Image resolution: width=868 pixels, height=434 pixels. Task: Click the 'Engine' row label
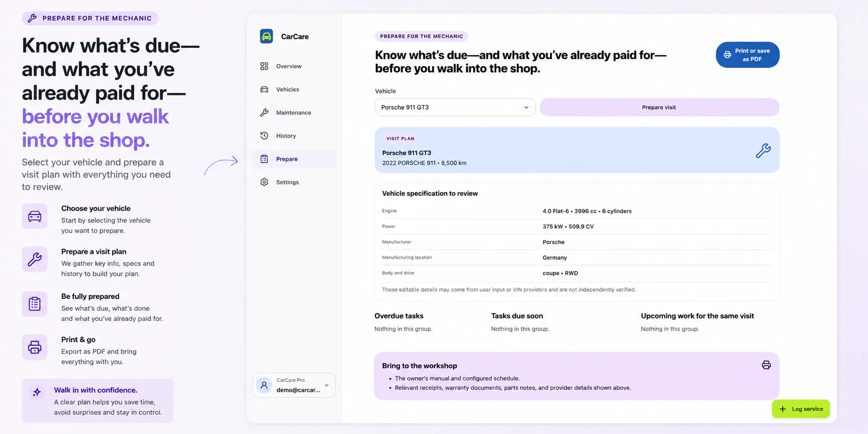click(x=389, y=211)
